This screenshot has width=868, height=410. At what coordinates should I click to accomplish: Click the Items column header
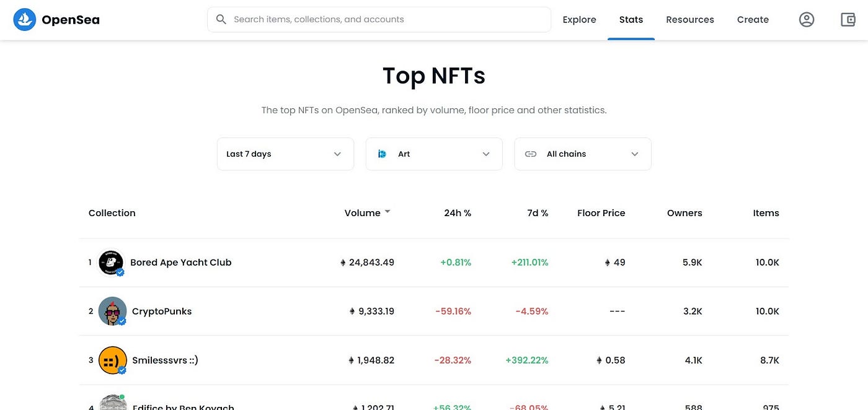766,213
